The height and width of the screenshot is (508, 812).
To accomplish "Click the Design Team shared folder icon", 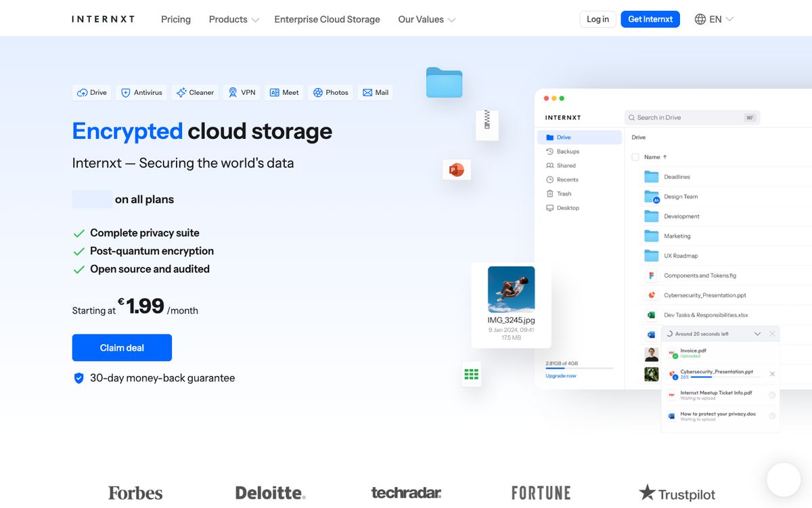I will pos(651,196).
